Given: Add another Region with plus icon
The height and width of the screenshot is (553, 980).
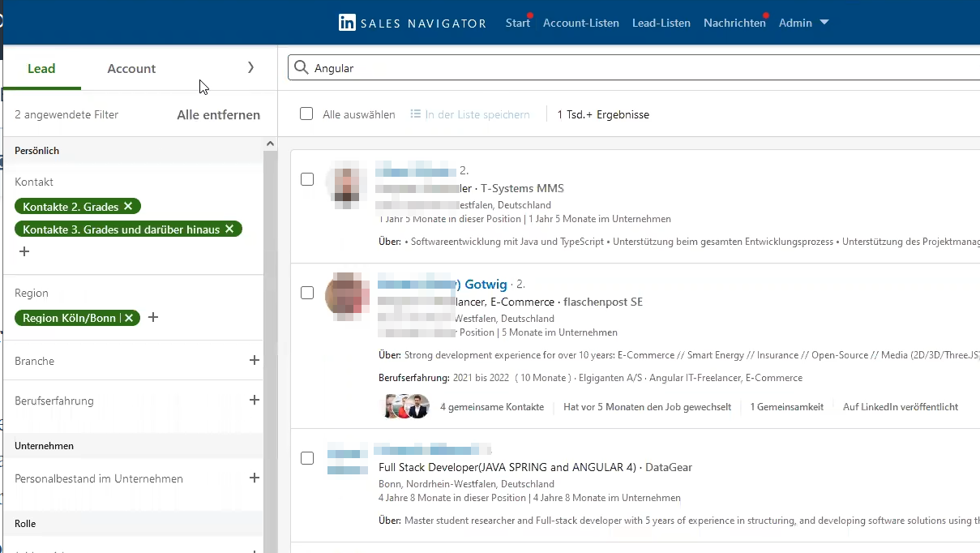Looking at the screenshot, I should [153, 317].
